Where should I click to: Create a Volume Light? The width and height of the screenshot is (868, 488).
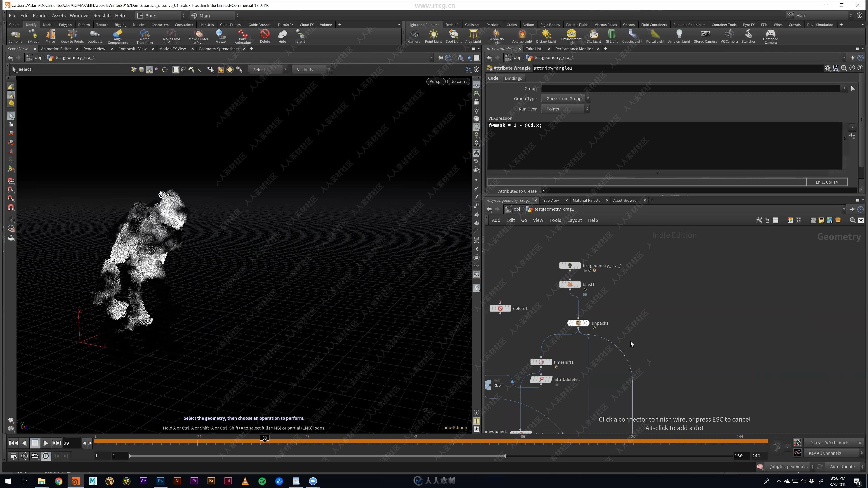522,36
